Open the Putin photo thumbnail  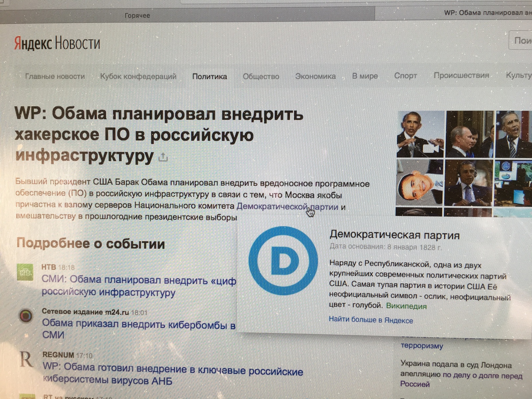[x=469, y=134]
